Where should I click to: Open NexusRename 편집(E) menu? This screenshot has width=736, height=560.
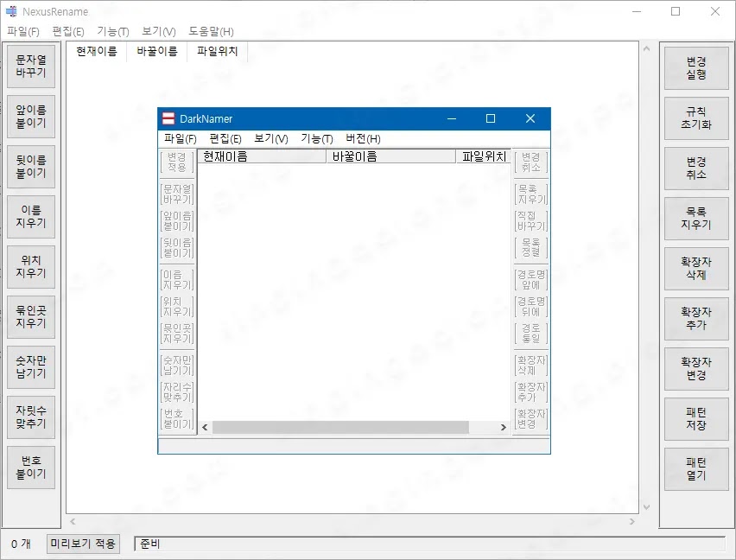(x=68, y=31)
